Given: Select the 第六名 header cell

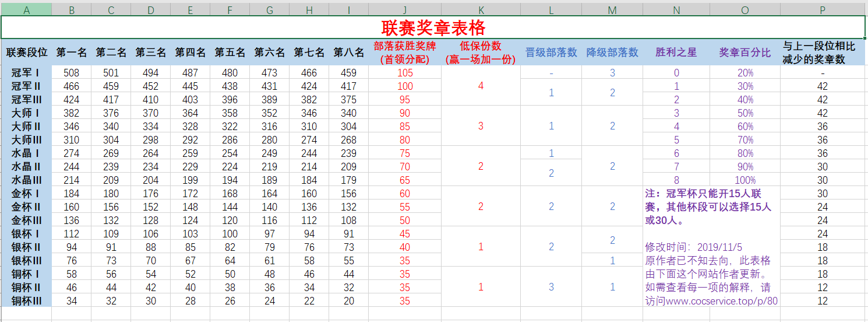Looking at the screenshot, I should 270,52.
